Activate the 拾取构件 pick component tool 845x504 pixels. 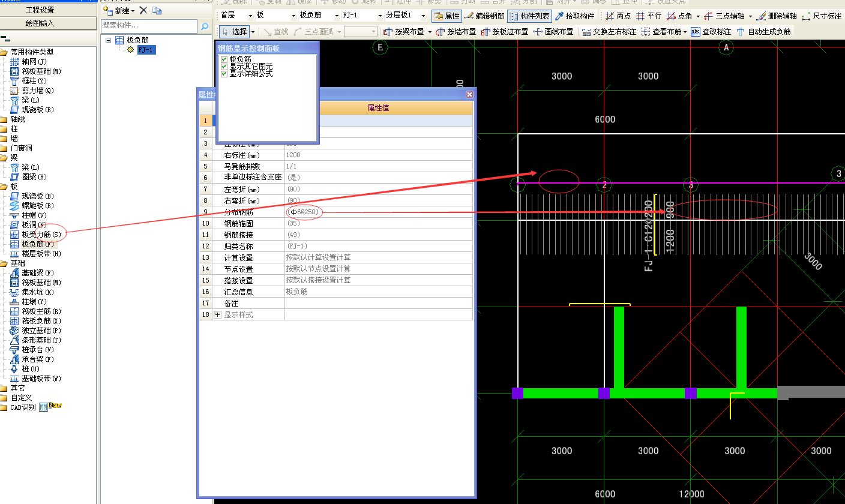pyautogui.click(x=575, y=16)
